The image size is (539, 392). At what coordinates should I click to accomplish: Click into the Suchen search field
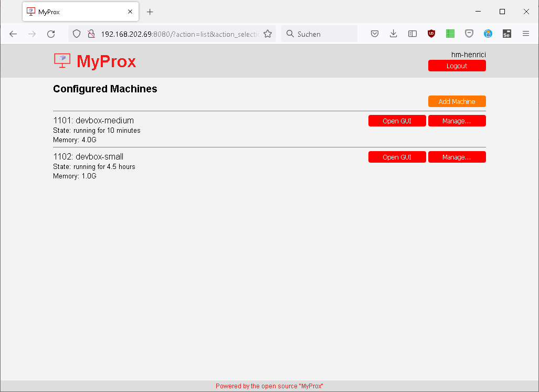pos(319,33)
